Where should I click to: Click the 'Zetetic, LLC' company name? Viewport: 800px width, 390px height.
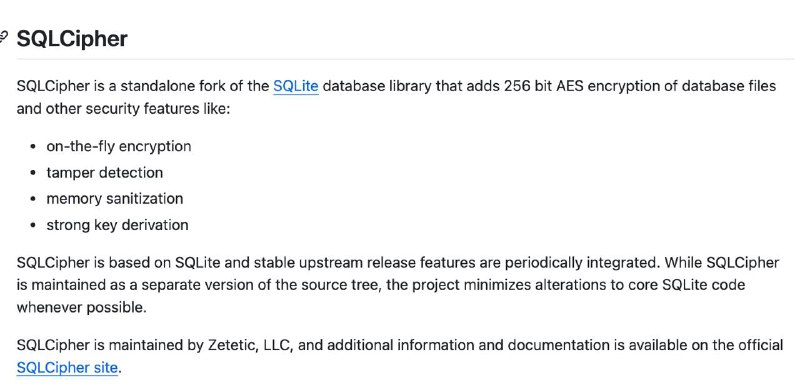(x=249, y=346)
